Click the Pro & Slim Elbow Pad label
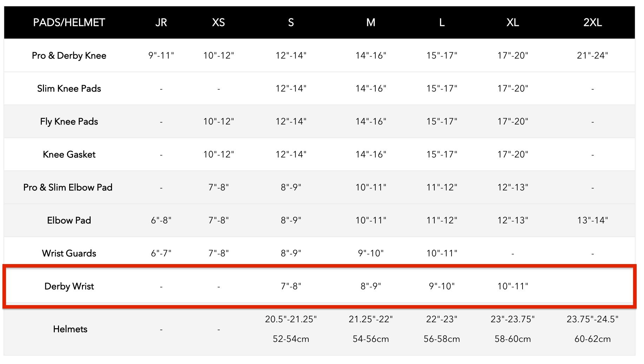 pos(68,187)
